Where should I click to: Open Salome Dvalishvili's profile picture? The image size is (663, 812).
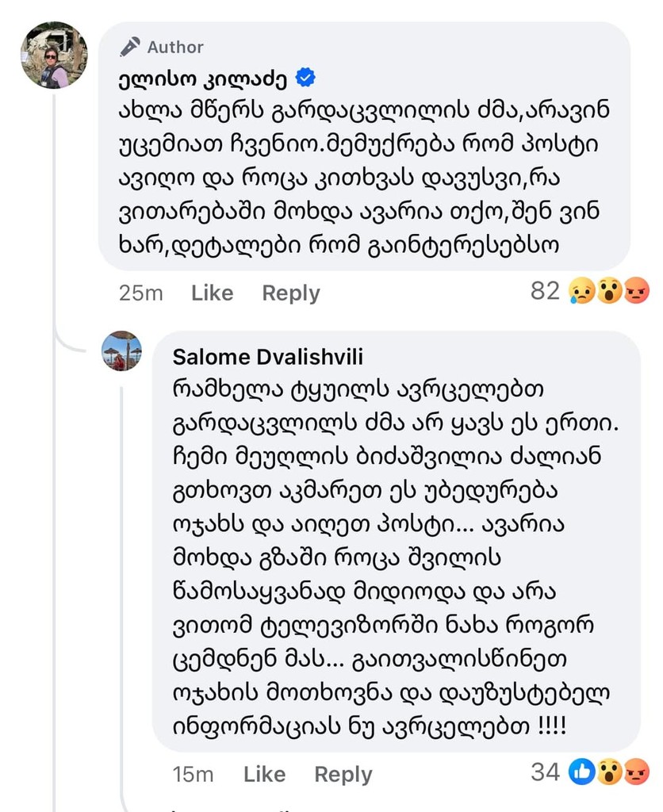[122, 350]
